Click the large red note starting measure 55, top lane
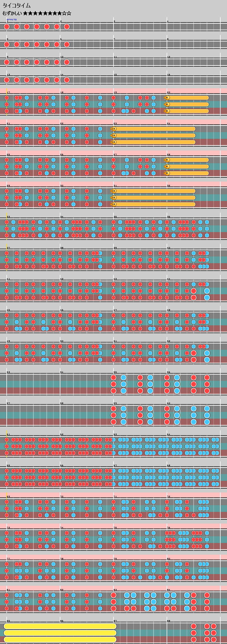 (x=113, y=378)
